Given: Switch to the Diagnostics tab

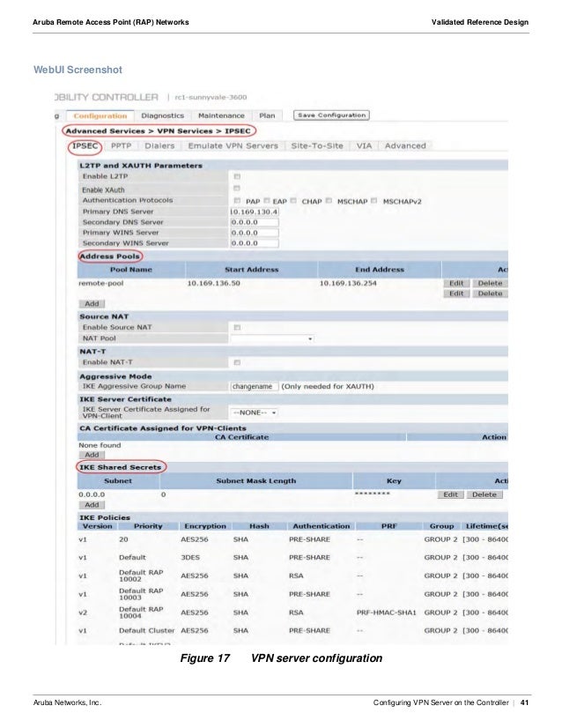Looking at the screenshot, I should tap(162, 115).
